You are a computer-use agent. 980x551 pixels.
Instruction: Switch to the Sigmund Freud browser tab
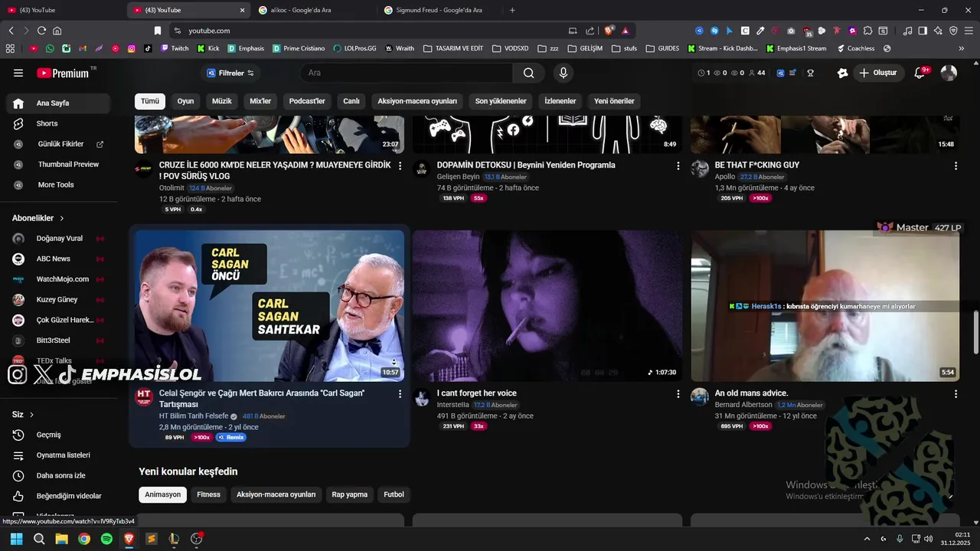439,10
